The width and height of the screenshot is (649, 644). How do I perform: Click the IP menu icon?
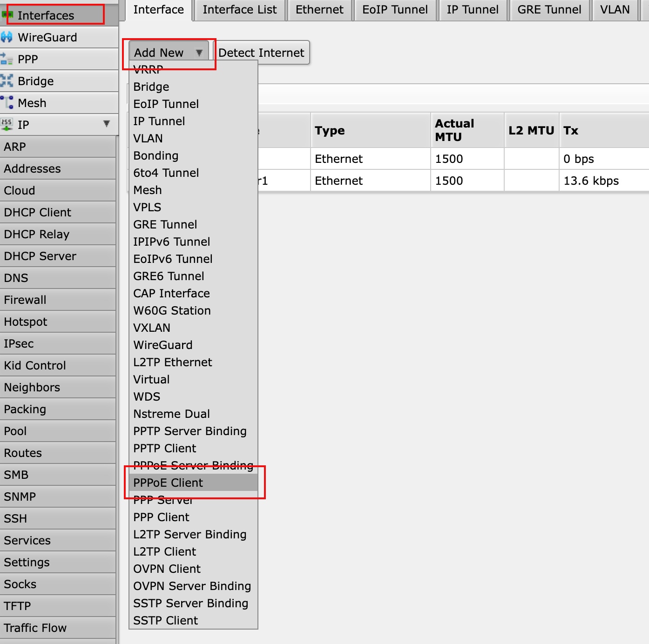click(x=7, y=124)
